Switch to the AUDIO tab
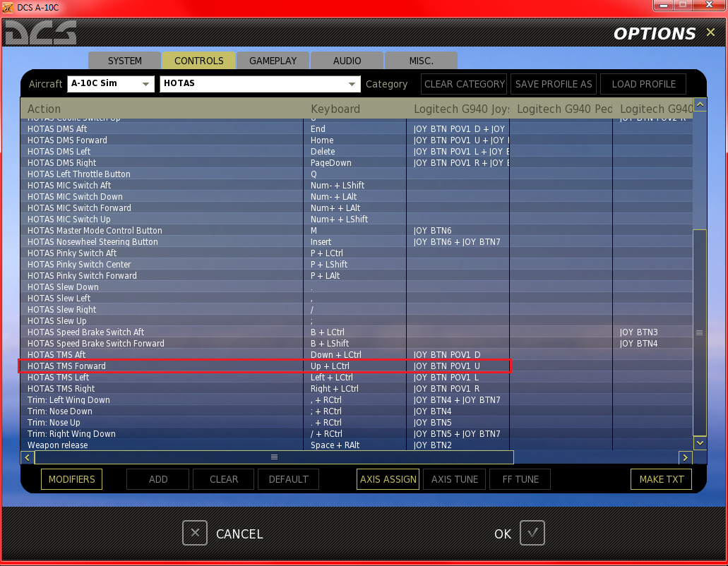 347,61
